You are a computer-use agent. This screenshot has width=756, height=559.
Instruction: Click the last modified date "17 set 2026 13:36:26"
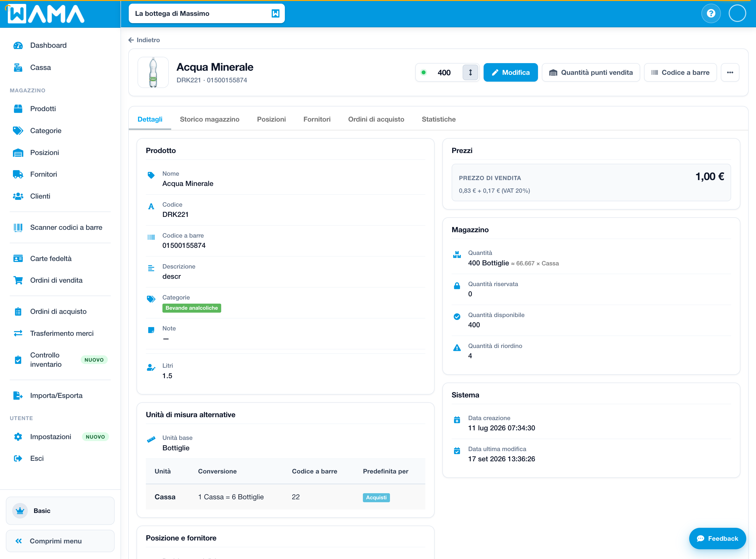point(501,459)
